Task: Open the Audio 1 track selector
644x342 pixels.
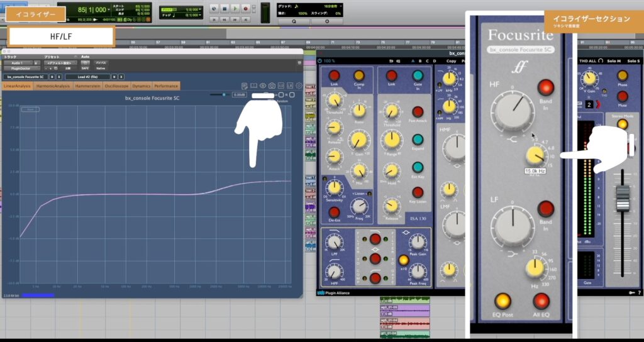Action: pos(17,63)
